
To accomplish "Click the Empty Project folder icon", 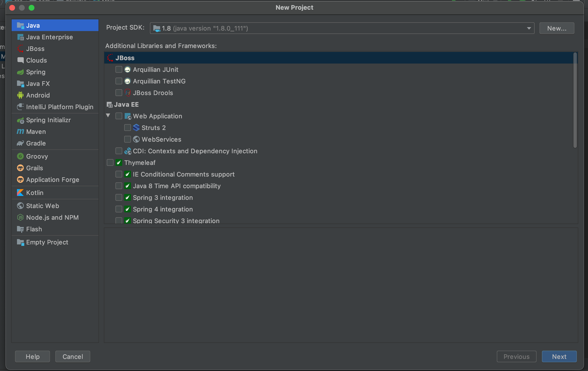I will (20, 242).
